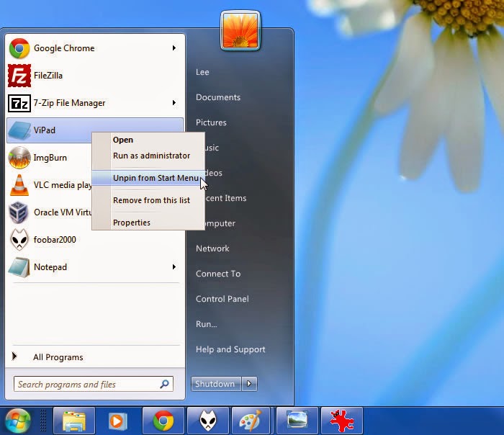Image resolution: width=504 pixels, height=435 pixels.
Task: Click the taskbar grip handle dots
Action: tap(42, 421)
